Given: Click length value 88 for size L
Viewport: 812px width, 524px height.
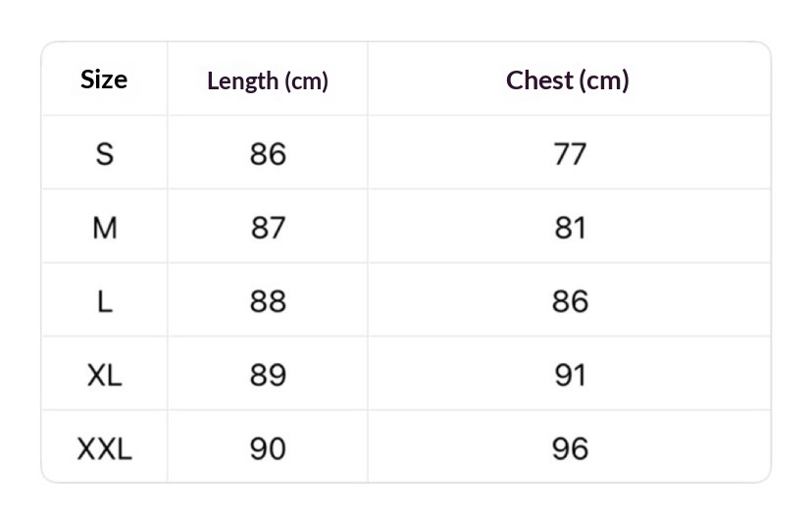Looking at the screenshot, I should (x=268, y=301).
